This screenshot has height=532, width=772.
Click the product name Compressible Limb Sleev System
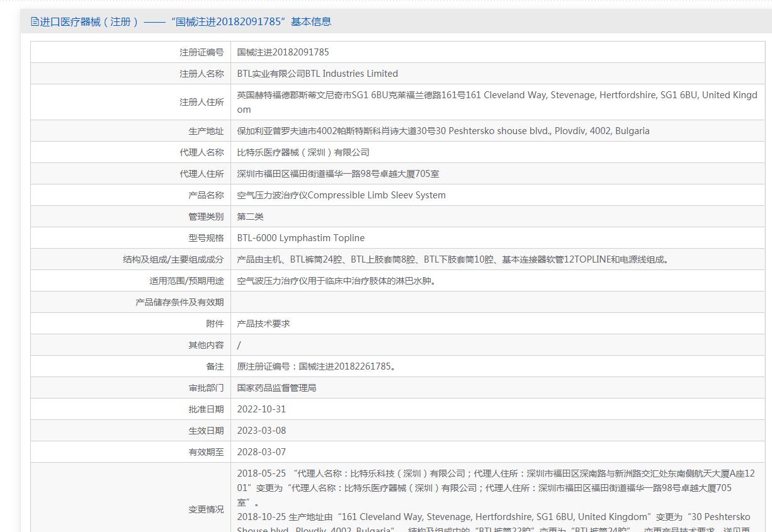click(x=341, y=195)
